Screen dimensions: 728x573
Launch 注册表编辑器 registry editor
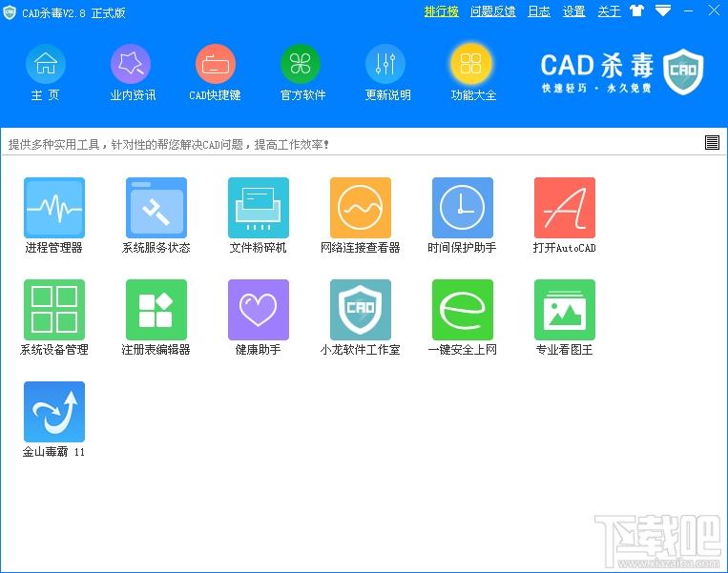(x=156, y=310)
